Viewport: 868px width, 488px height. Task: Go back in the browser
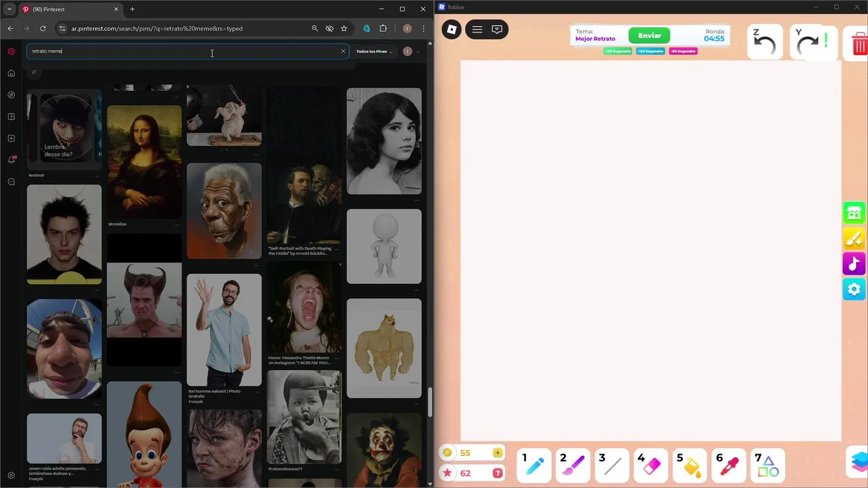(10, 28)
